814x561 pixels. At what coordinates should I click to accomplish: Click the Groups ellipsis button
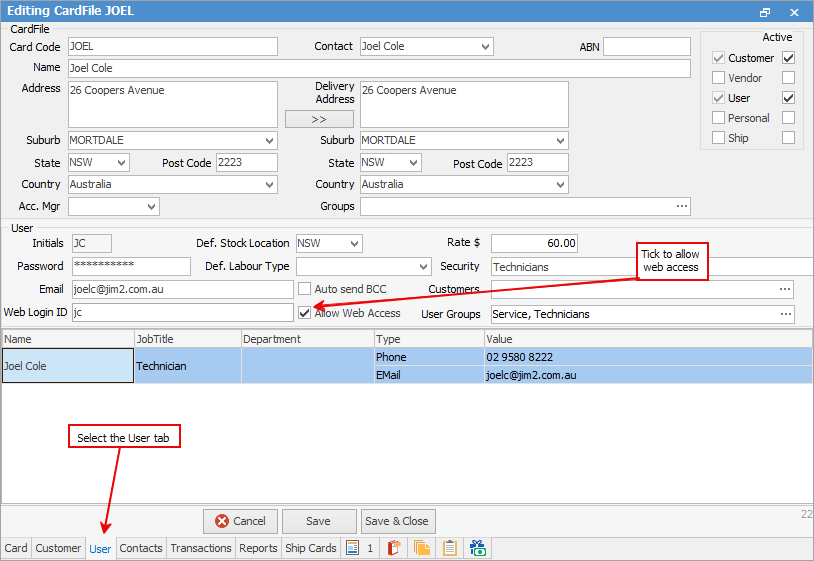[x=682, y=207]
